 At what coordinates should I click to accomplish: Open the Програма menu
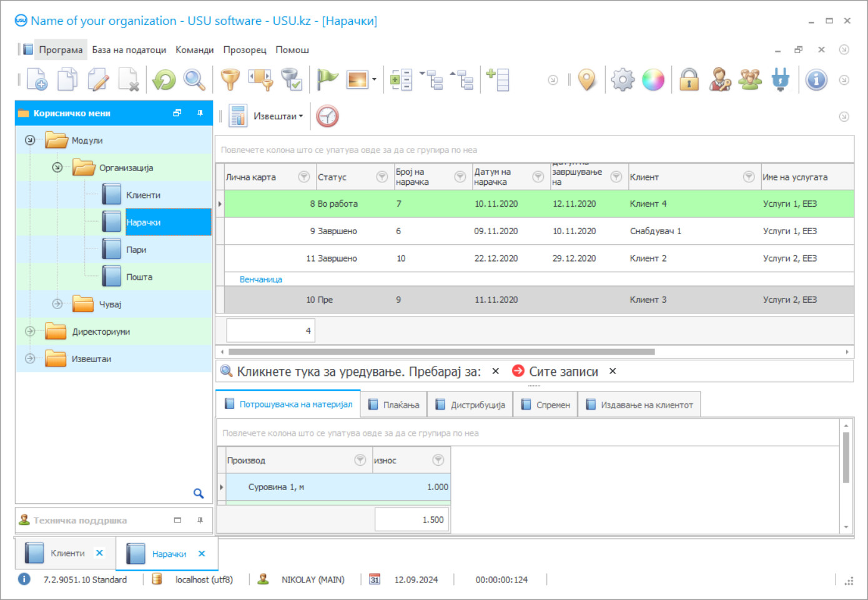tap(61, 49)
